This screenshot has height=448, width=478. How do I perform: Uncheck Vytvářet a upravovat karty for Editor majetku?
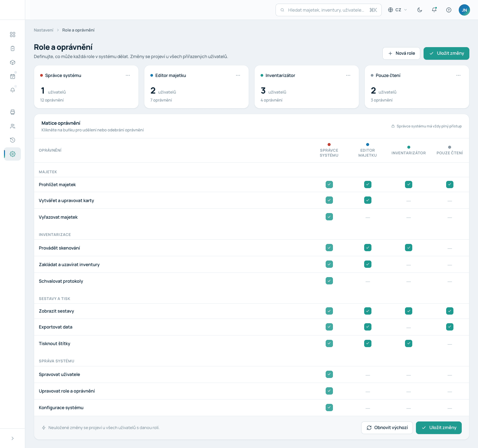(368, 200)
